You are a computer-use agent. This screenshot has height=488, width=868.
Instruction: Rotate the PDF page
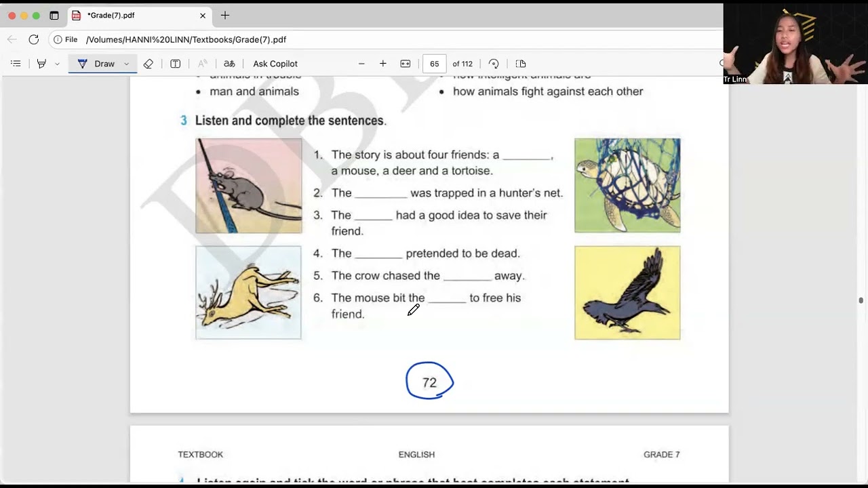(494, 64)
